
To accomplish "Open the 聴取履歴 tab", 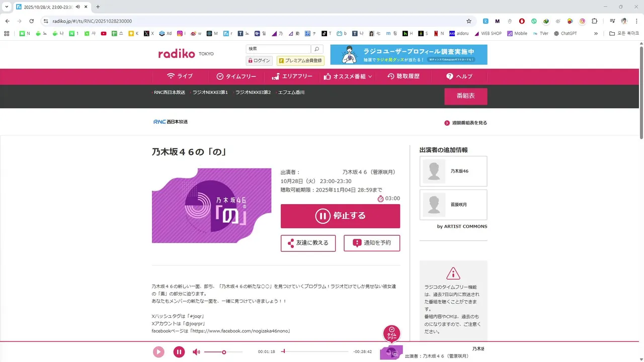I will click(x=403, y=76).
